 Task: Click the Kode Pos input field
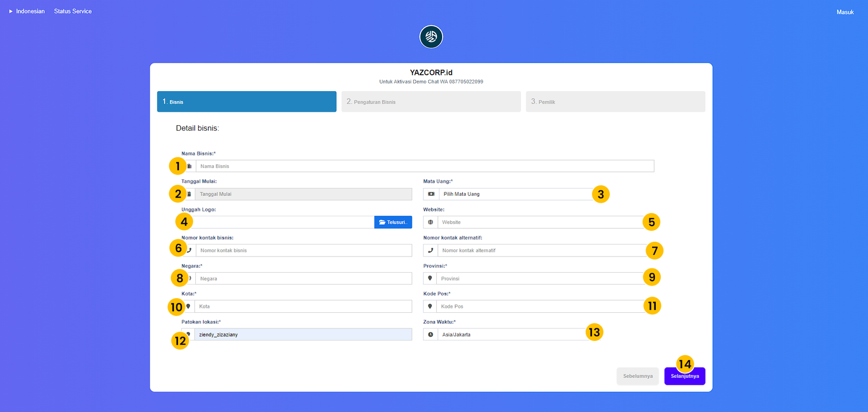[545, 306]
